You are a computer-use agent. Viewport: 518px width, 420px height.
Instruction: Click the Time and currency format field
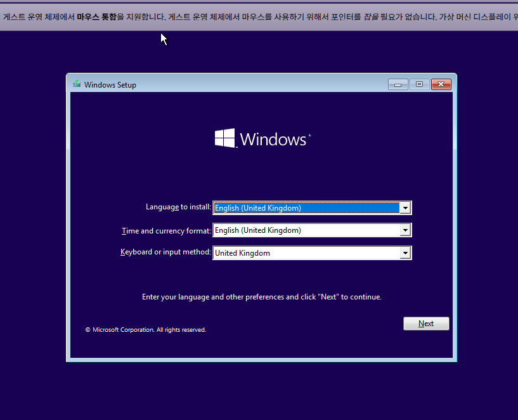[x=312, y=230]
